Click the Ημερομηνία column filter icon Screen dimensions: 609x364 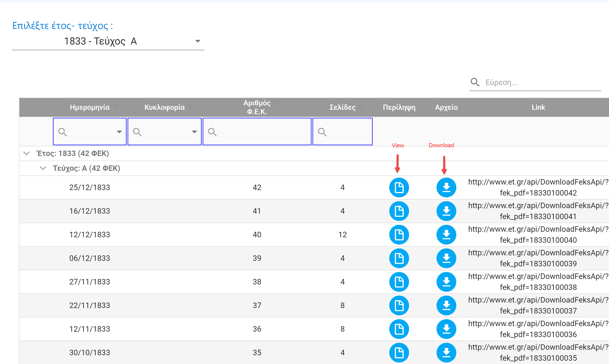click(115, 107)
